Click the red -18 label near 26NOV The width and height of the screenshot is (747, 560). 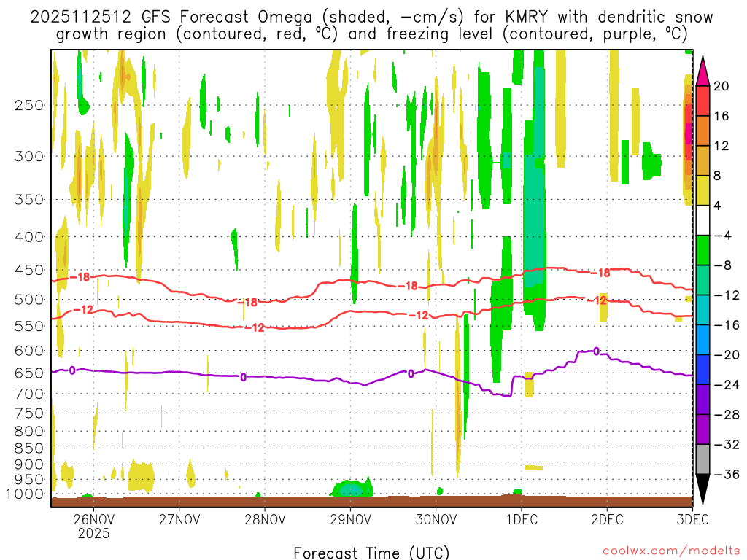(80, 277)
